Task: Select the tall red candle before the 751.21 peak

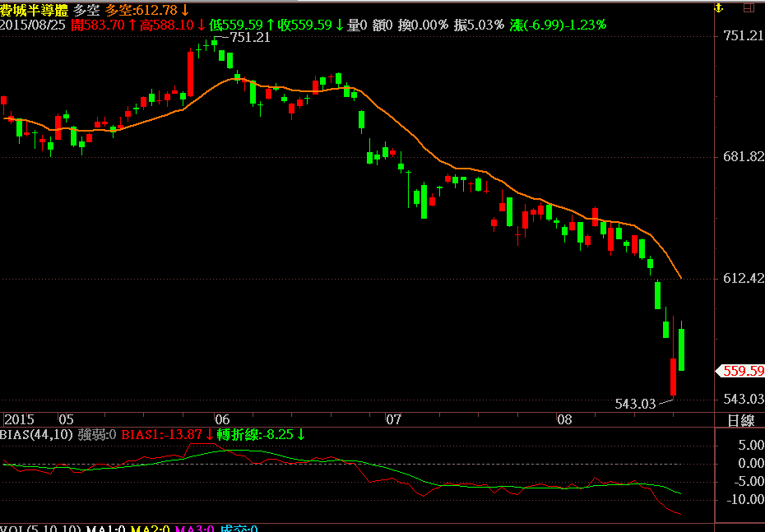Action: [190, 74]
